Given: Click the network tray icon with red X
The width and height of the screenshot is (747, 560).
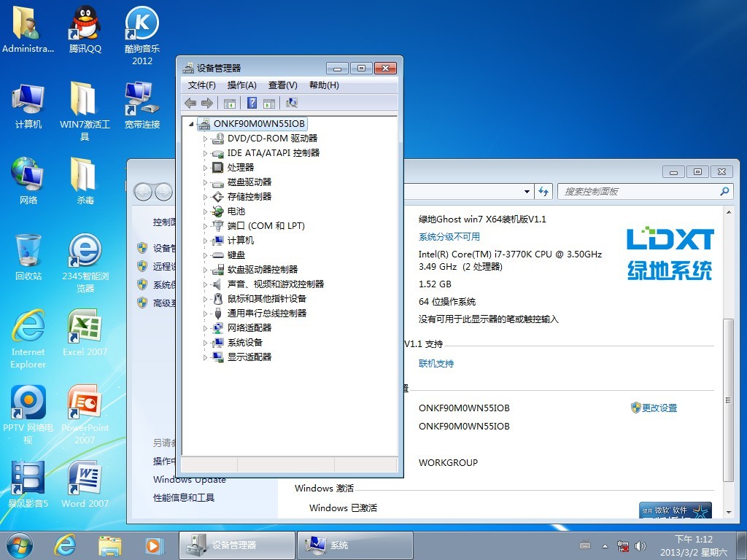Looking at the screenshot, I should 622,545.
